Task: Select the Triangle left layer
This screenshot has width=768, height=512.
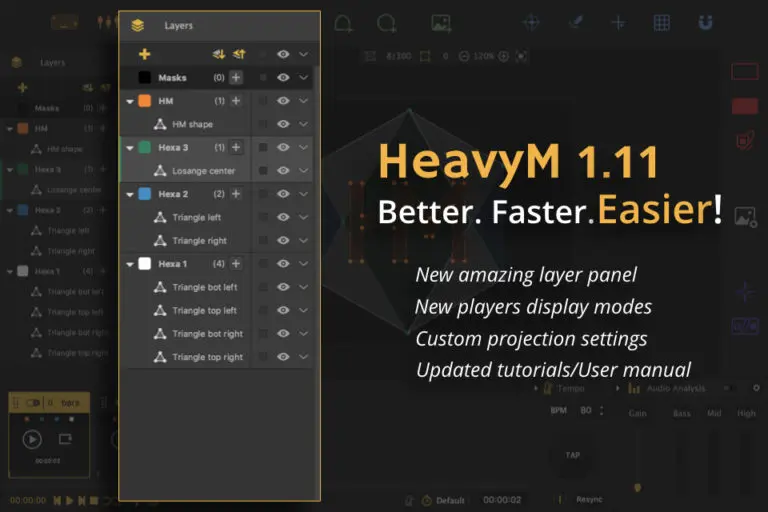Action: coord(217,217)
